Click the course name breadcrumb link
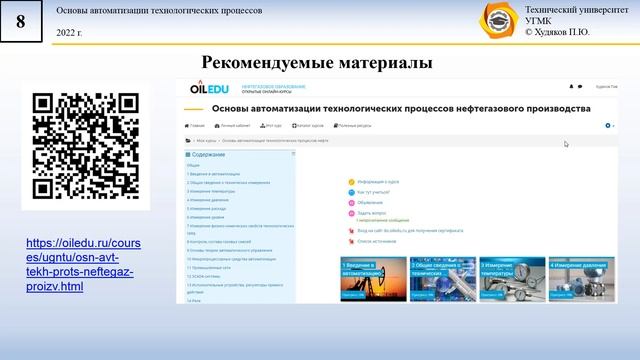The image size is (640, 360). tap(275, 140)
